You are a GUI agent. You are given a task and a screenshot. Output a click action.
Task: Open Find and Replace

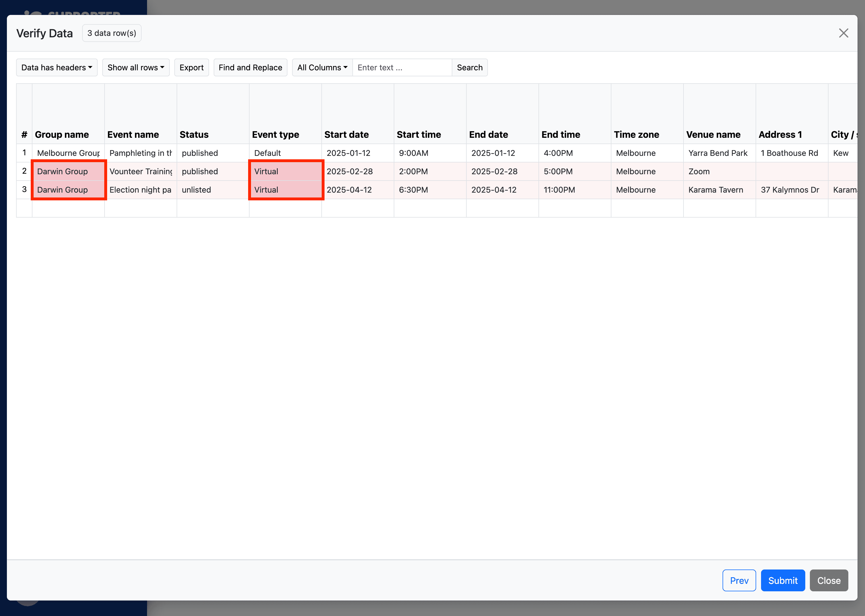pyautogui.click(x=250, y=67)
